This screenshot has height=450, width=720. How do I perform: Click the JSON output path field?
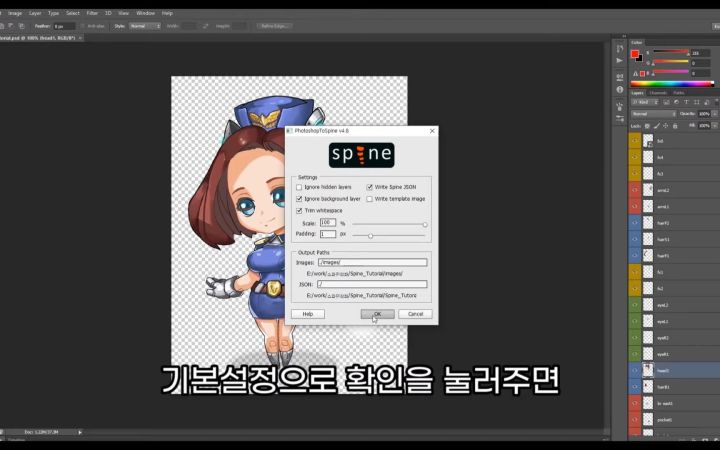pyautogui.click(x=372, y=284)
